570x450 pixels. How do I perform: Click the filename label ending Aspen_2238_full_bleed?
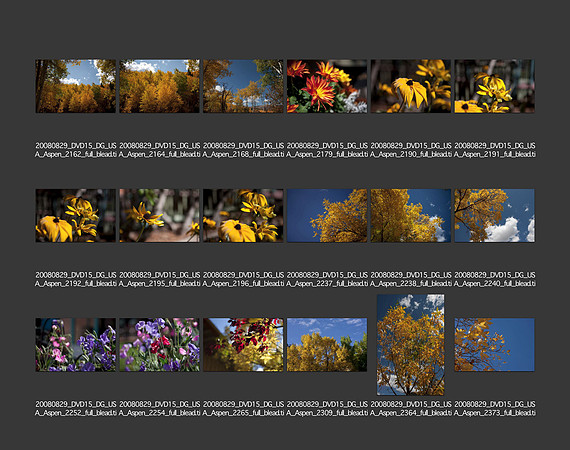pyautogui.click(x=411, y=279)
